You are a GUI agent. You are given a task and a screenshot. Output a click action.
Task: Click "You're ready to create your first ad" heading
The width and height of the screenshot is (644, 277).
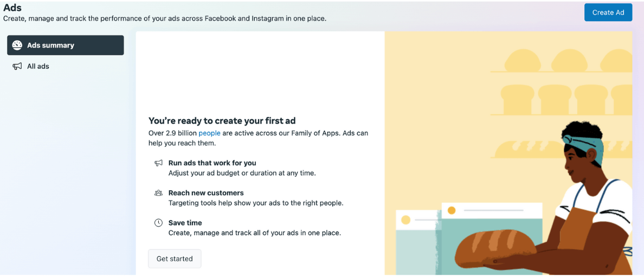tap(222, 121)
